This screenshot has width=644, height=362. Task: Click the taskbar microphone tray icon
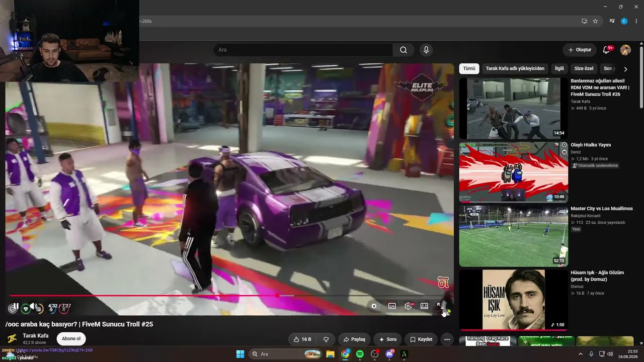coord(591,354)
